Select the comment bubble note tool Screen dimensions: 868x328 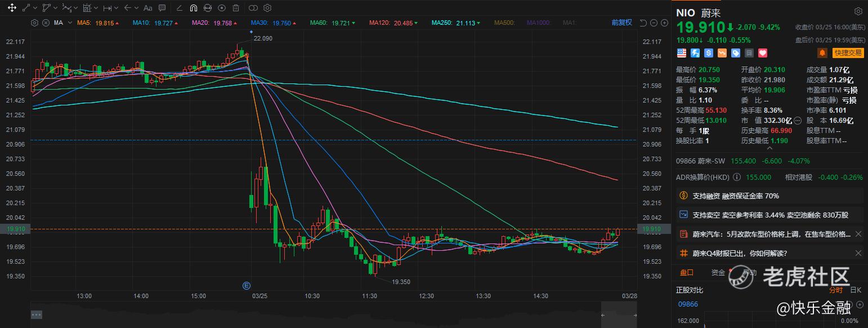point(162,8)
